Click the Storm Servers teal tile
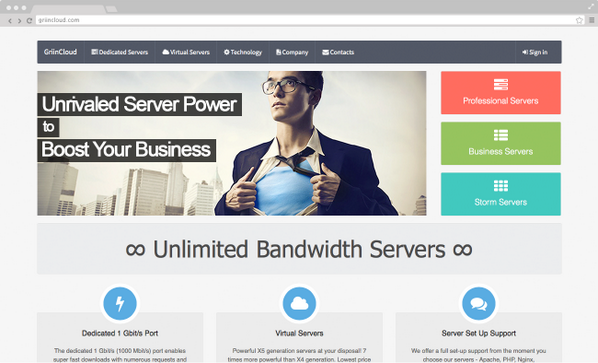This screenshot has width=598, height=363. [501, 194]
